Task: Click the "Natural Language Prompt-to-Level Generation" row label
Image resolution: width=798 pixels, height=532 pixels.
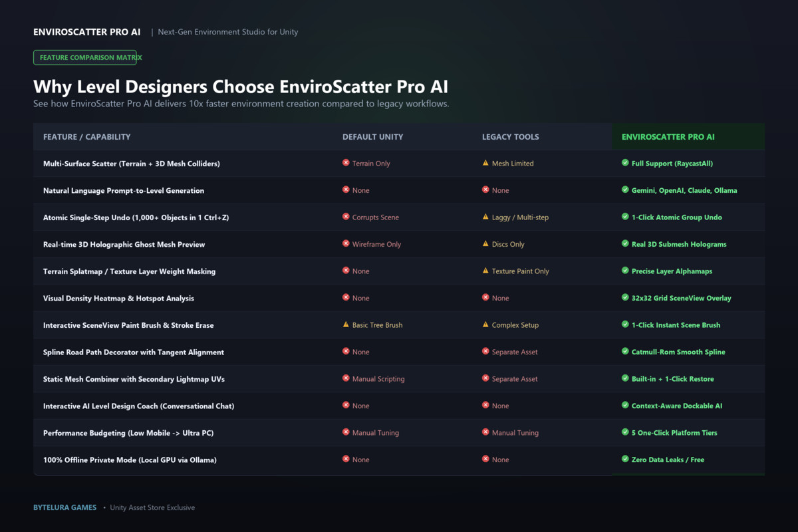Action: 124,191
